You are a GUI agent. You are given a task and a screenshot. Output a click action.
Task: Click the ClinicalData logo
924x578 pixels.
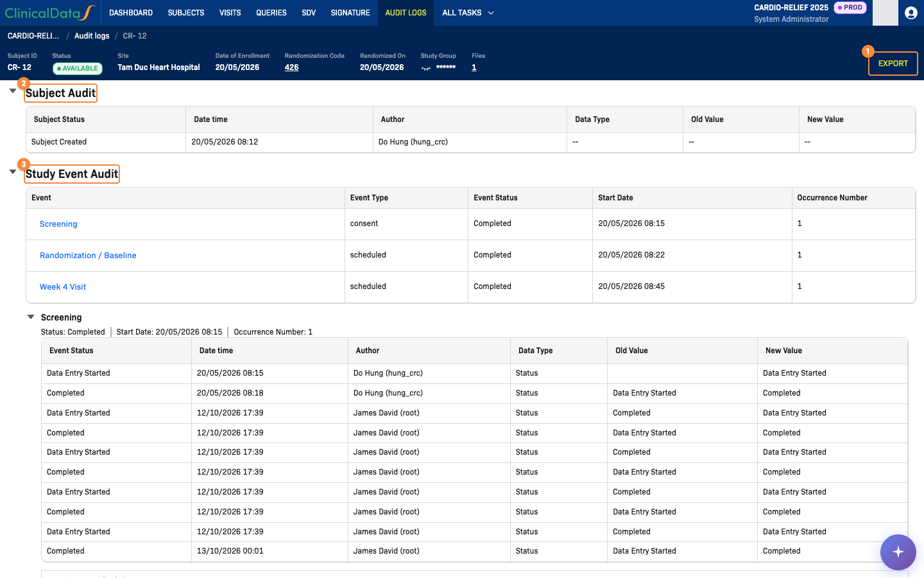50,13
